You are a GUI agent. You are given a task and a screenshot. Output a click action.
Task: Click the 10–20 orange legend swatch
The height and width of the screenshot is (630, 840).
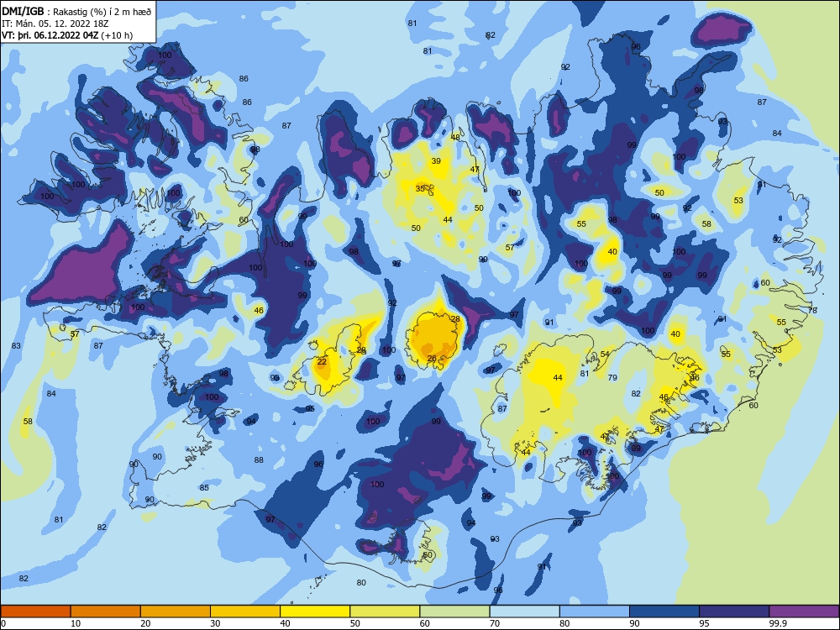click(106, 612)
